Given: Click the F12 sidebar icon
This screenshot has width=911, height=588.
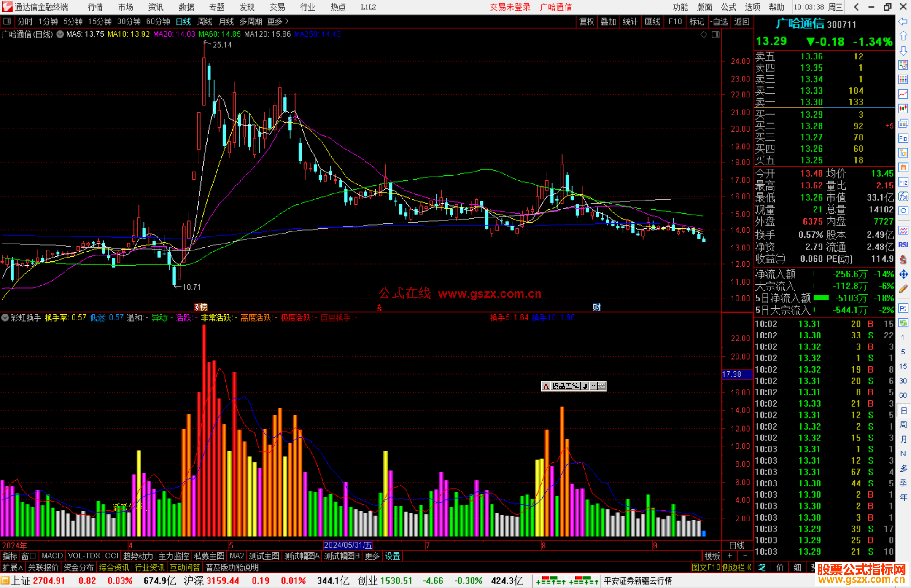Looking at the screenshot, I should [903, 182].
